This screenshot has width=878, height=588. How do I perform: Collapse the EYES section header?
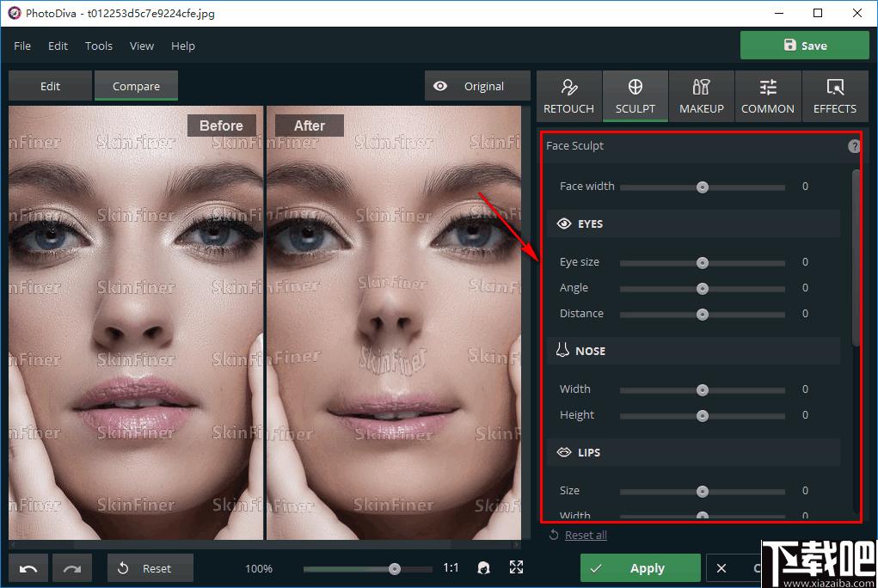pyautogui.click(x=693, y=224)
